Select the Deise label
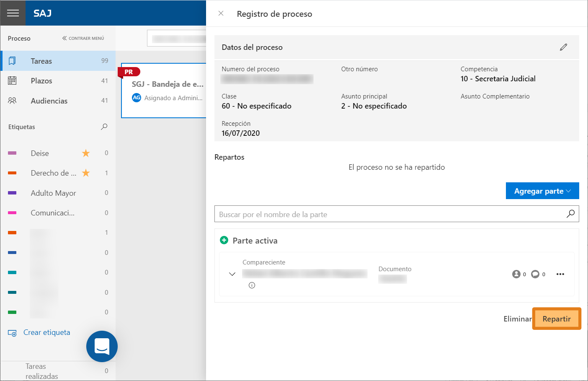588x381 pixels. pyautogui.click(x=40, y=153)
